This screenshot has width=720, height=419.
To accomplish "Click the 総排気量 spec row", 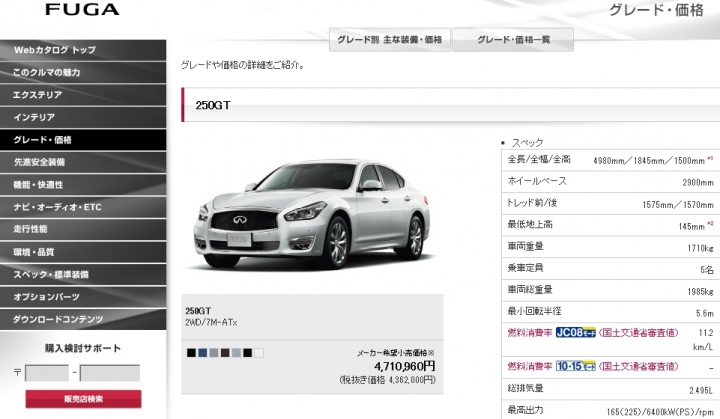I will point(610,389).
